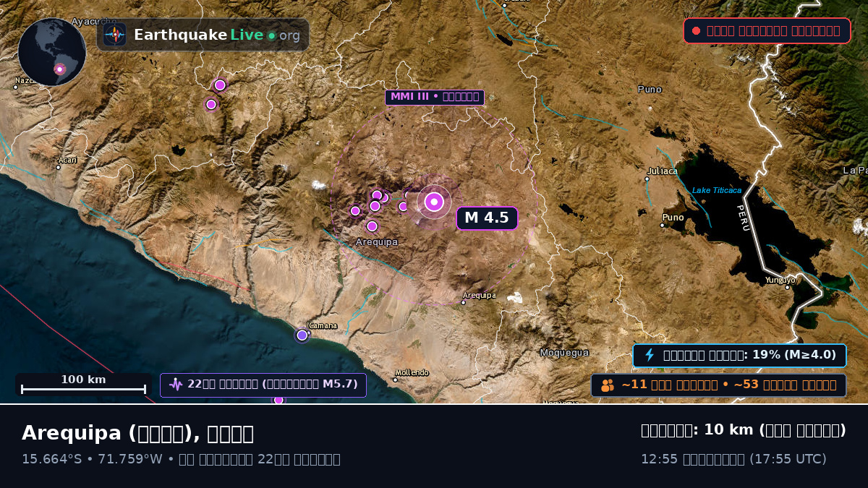Viewport: 868px width, 488px height.
Task: Click the Juliaca city label
Action: (x=662, y=171)
